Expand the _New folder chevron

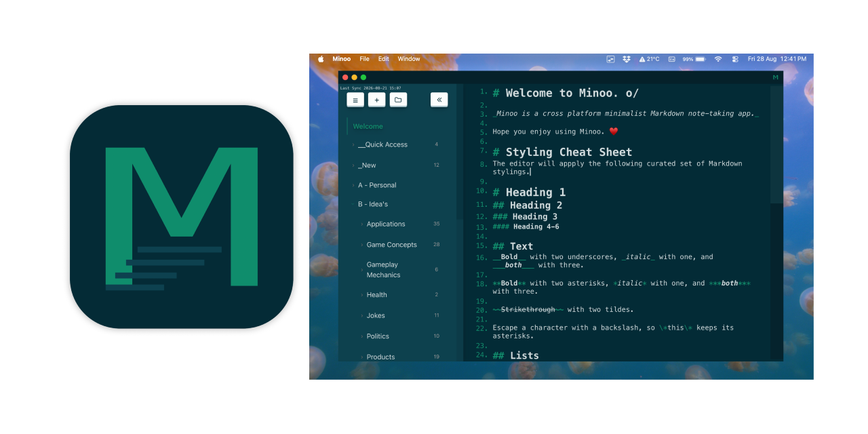(x=353, y=165)
